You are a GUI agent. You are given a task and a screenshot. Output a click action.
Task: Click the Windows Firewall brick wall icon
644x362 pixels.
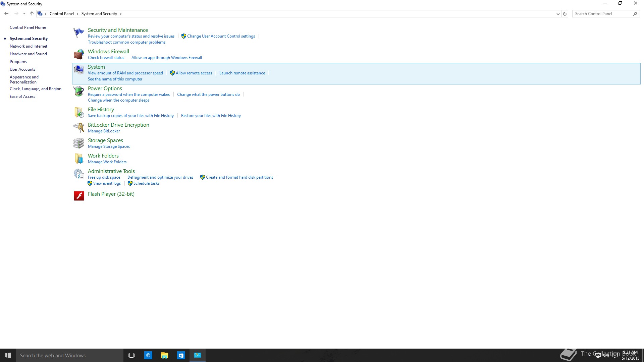(x=79, y=54)
